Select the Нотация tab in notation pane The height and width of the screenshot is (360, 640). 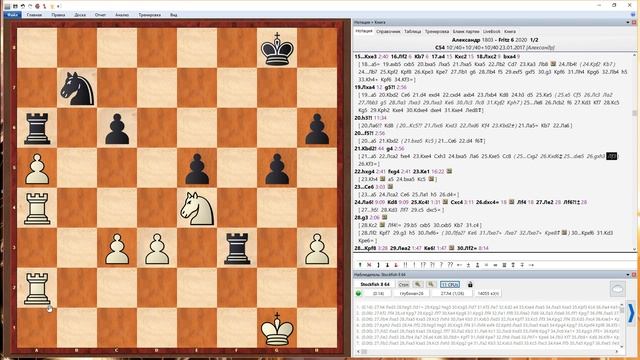[363, 31]
